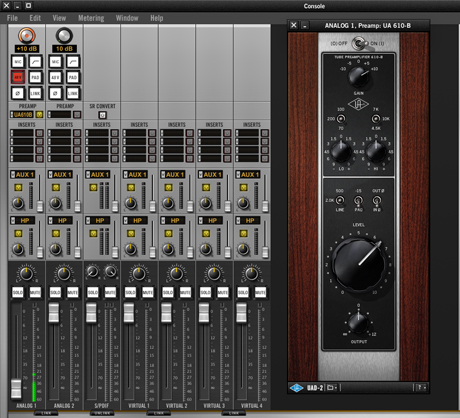The image size is (460, 418).
Task: Open the first insert slot on Analog 1
Action: (22, 133)
